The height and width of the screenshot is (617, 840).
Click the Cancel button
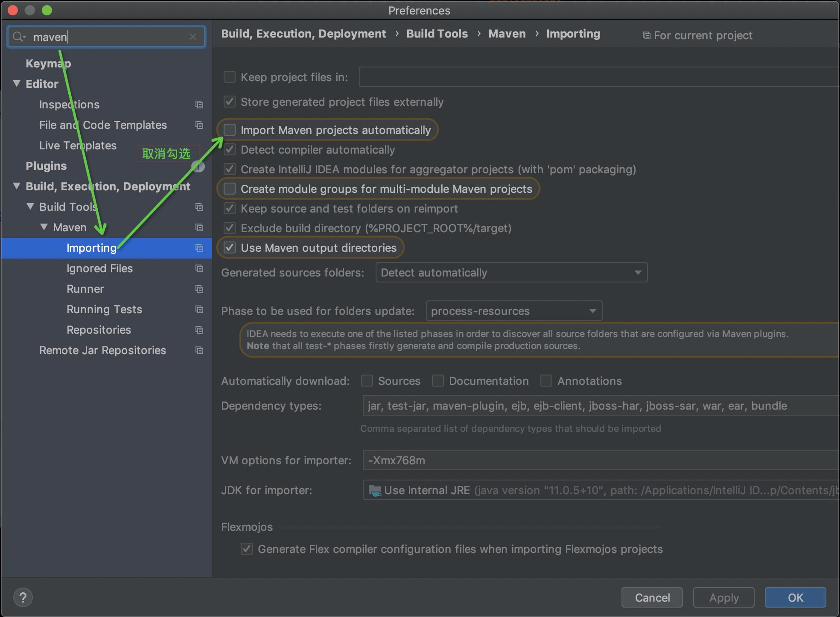[x=652, y=597]
